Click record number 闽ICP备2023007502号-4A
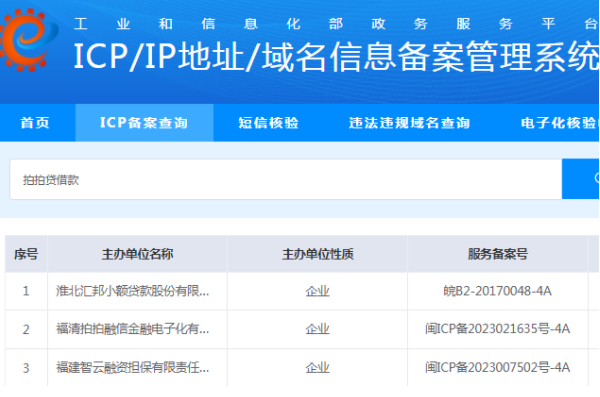The width and height of the screenshot is (600, 397). coord(497,368)
